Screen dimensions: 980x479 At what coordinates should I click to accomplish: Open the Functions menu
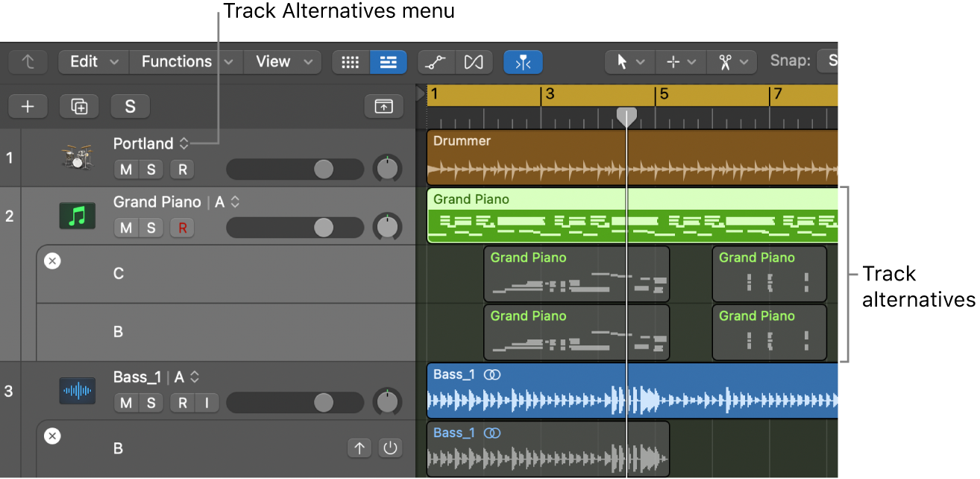coord(186,62)
